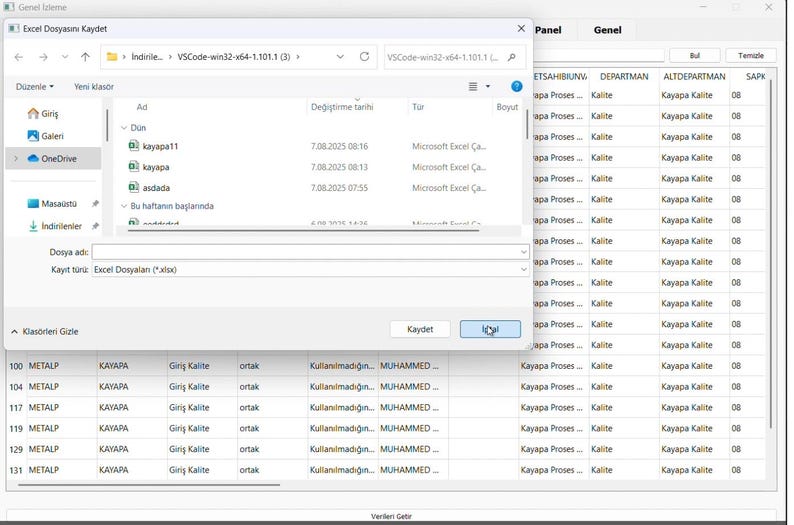Screen dimensions: 794x525
Task: Click the folder icon in address bar
Action: tap(112, 57)
